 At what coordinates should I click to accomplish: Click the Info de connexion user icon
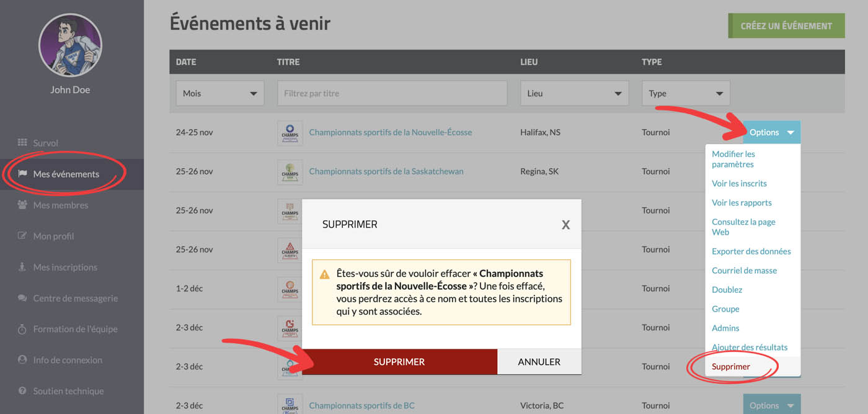[22, 360]
